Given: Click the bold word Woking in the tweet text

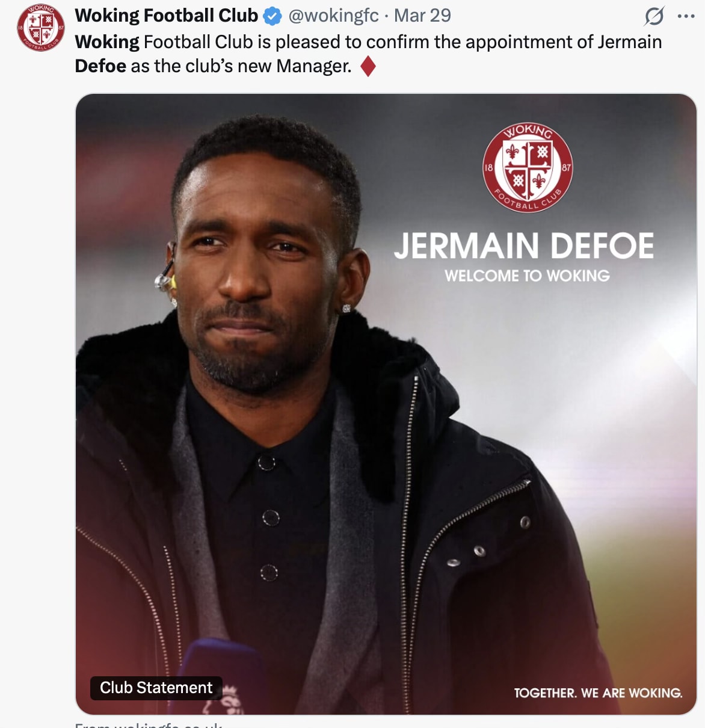Looking at the screenshot, I should coord(107,42).
